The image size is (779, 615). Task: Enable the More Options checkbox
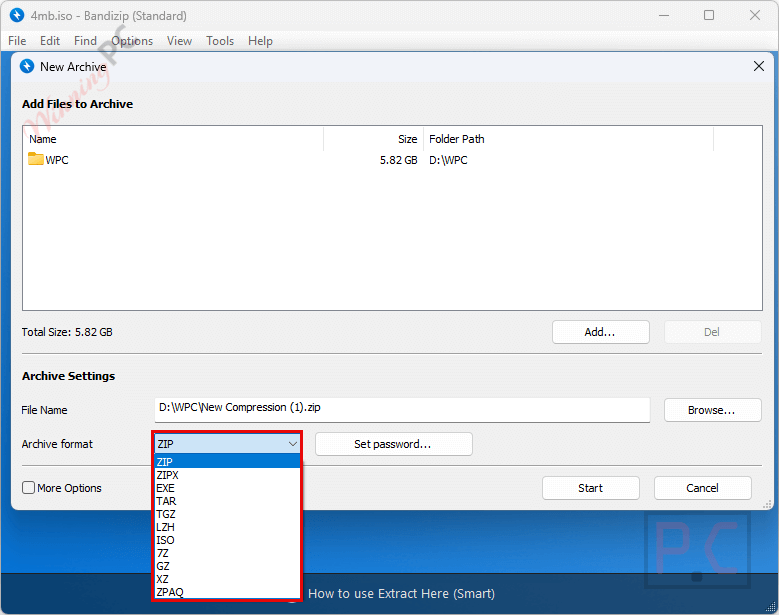coord(29,488)
